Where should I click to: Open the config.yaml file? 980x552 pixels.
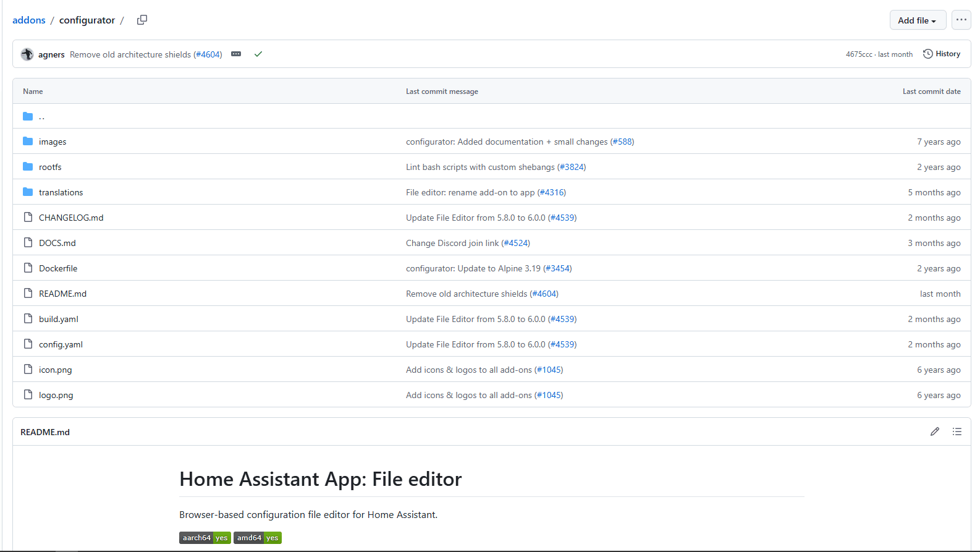(61, 345)
